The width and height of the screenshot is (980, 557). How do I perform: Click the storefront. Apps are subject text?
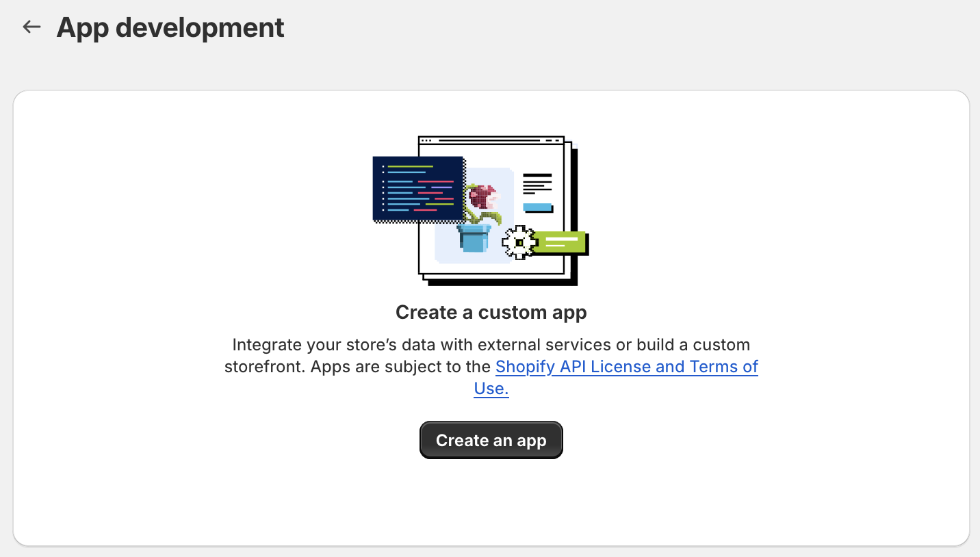point(357,367)
